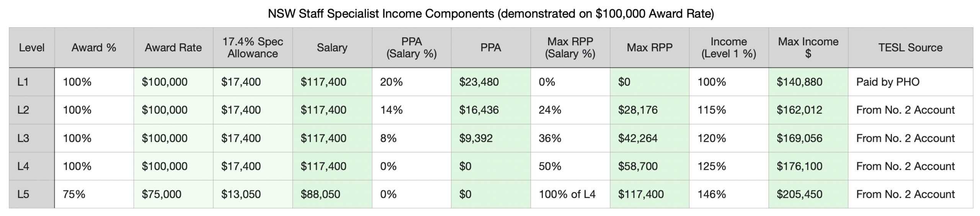Screen dimensions: 980x216
Task: Select the L5 row label
Action: pos(23,194)
